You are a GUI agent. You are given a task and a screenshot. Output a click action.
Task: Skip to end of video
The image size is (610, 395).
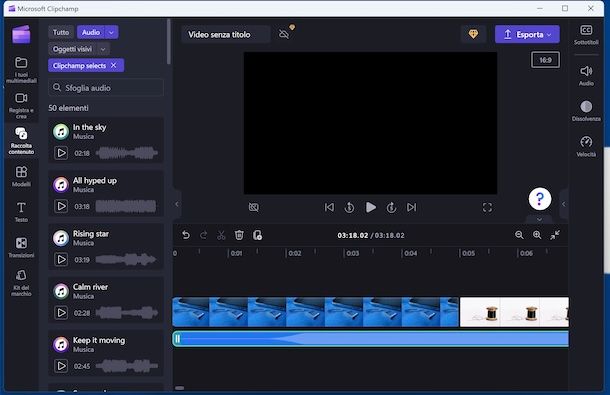coord(412,207)
